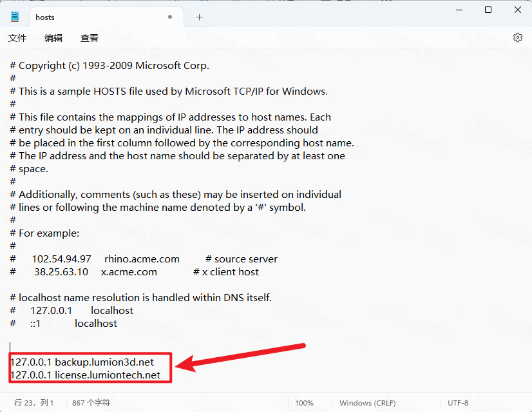Close the Notepad window
532x412 pixels.
(x=517, y=10)
